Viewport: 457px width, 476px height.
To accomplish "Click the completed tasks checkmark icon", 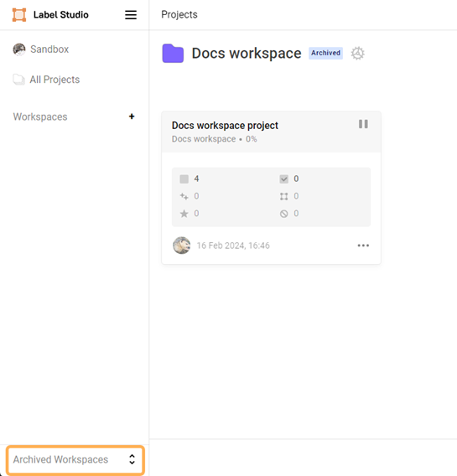I will [283, 179].
